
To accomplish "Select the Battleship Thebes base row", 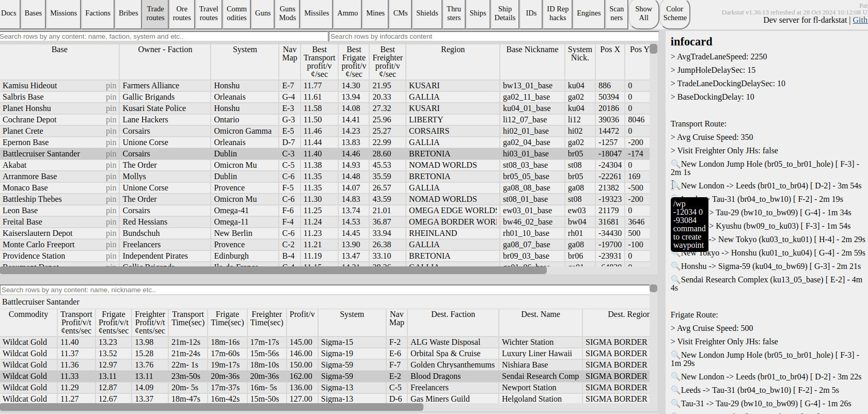I will coord(325,199).
